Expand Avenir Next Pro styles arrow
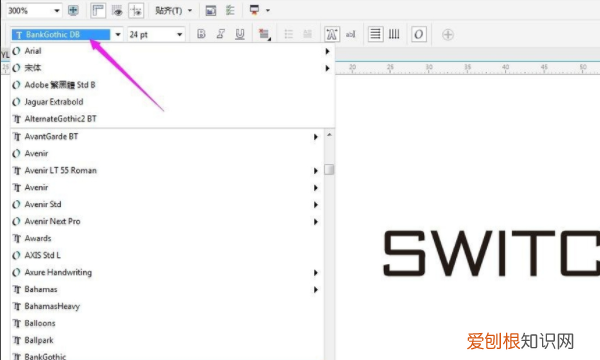Viewport: 600px width, 360px height. pos(316,222)
